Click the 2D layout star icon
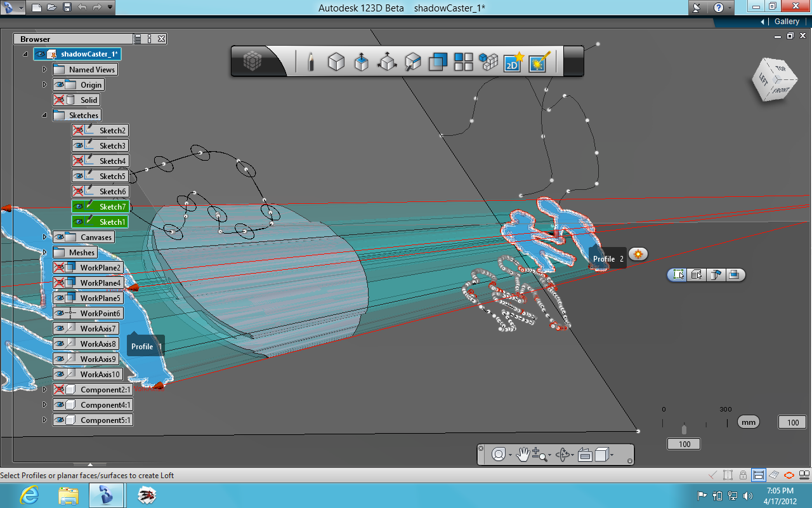Screen dimensions: 812x508 513,62
